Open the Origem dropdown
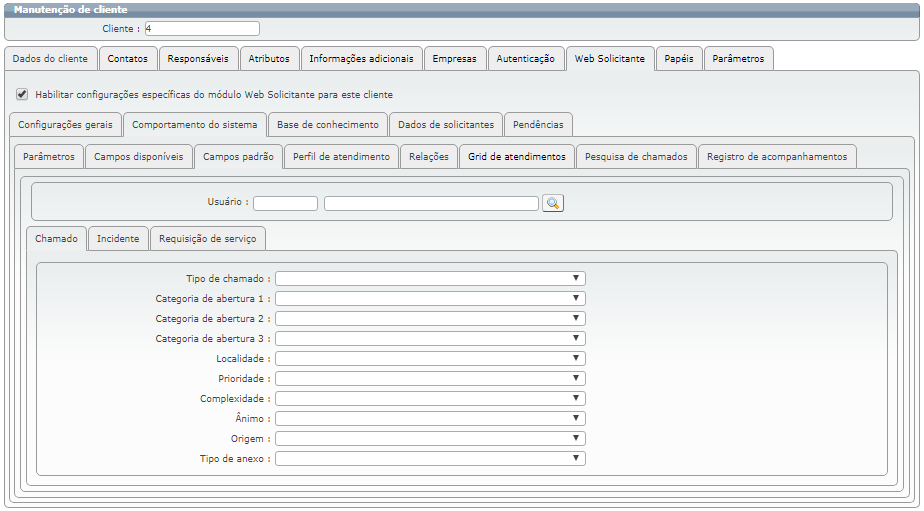The height and width of the screenshot is (511, 924). click(x=430, y=439)
